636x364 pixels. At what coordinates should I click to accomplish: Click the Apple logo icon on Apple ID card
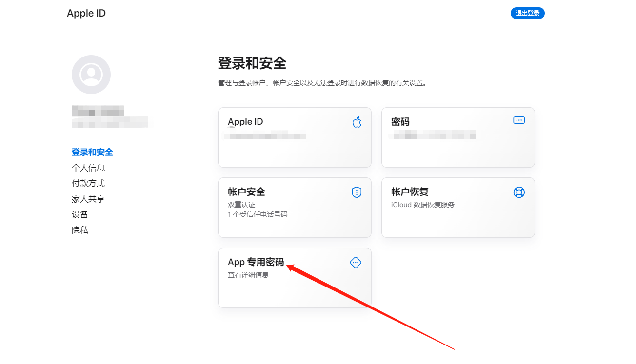(x=357, y=122)
